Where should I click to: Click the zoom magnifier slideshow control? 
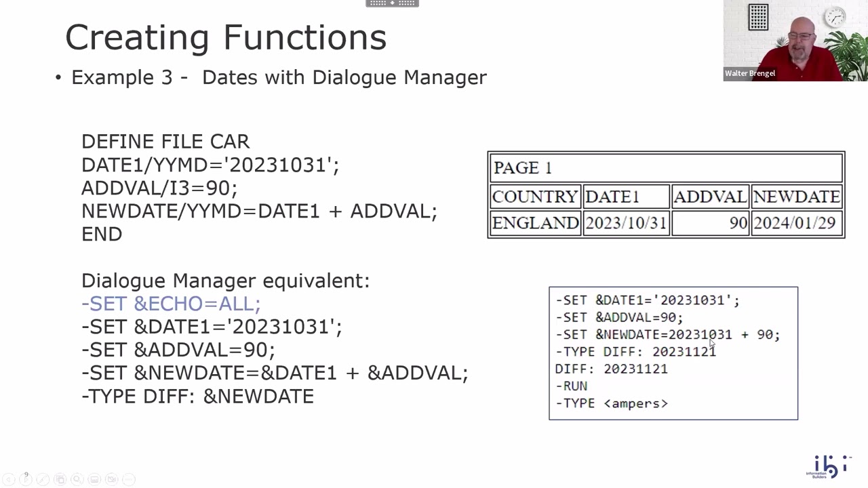click(77, 480)
